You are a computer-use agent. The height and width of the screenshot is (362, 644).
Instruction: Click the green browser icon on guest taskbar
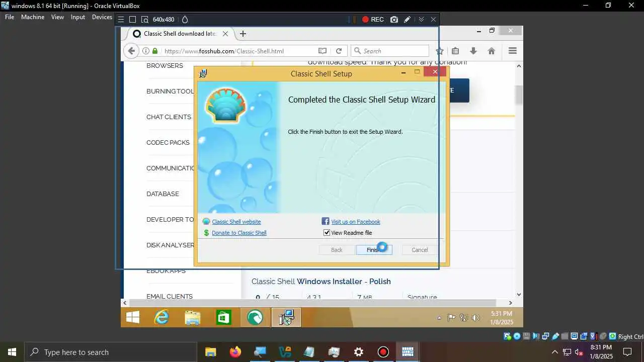pos(255,317)
